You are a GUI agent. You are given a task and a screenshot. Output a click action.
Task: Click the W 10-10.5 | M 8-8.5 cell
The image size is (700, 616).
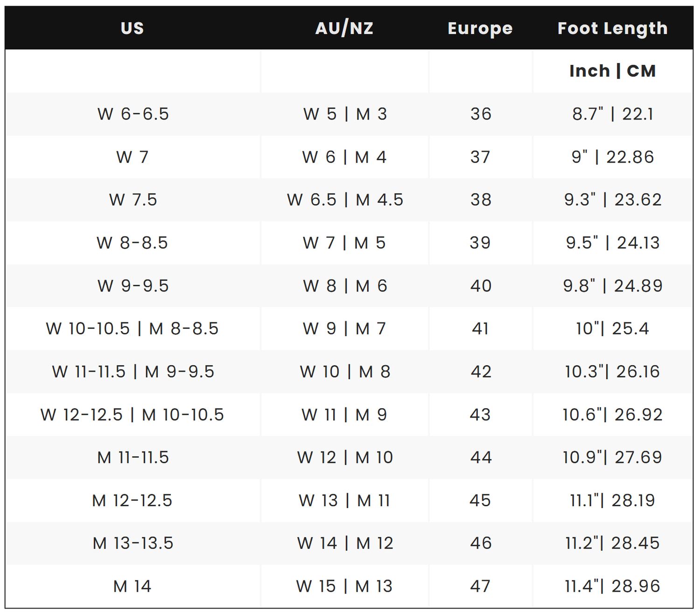click(132, 329)
